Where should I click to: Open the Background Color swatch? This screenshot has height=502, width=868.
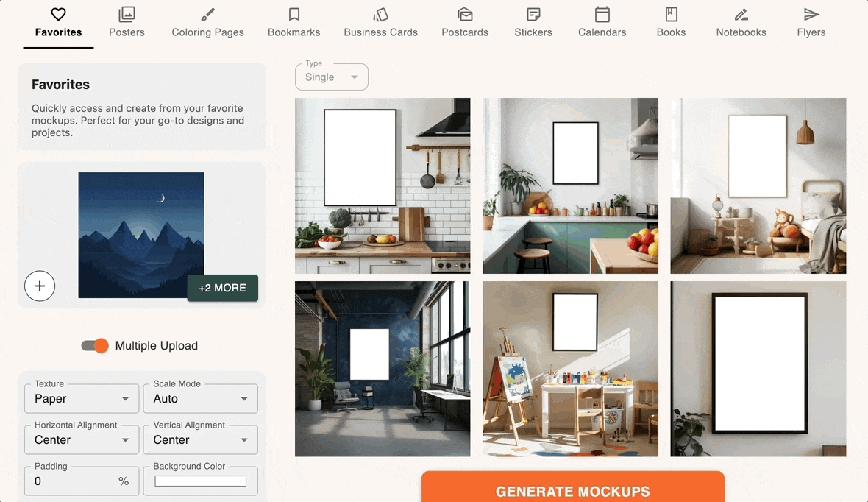point(200,481)
